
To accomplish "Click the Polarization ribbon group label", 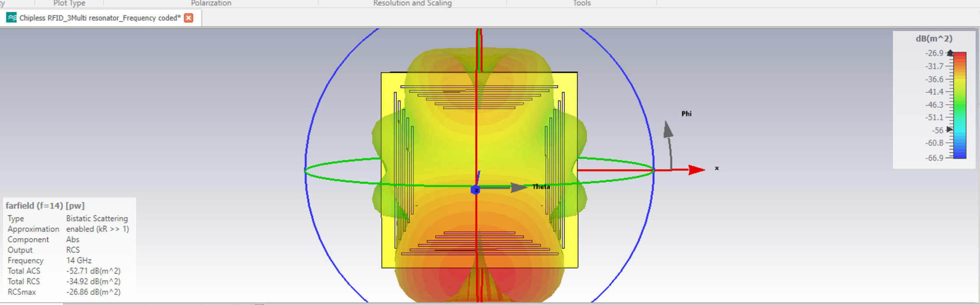I will (211, 3).
